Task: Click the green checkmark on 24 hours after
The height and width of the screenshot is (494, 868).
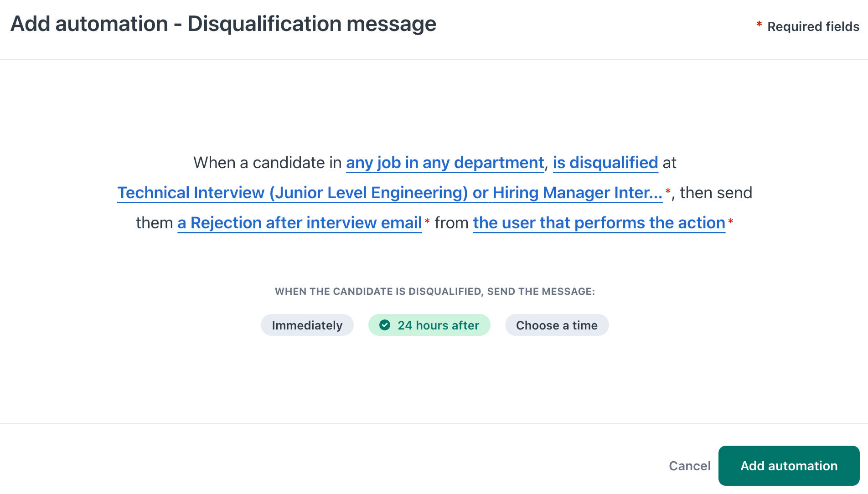Action: coord(385,325)
